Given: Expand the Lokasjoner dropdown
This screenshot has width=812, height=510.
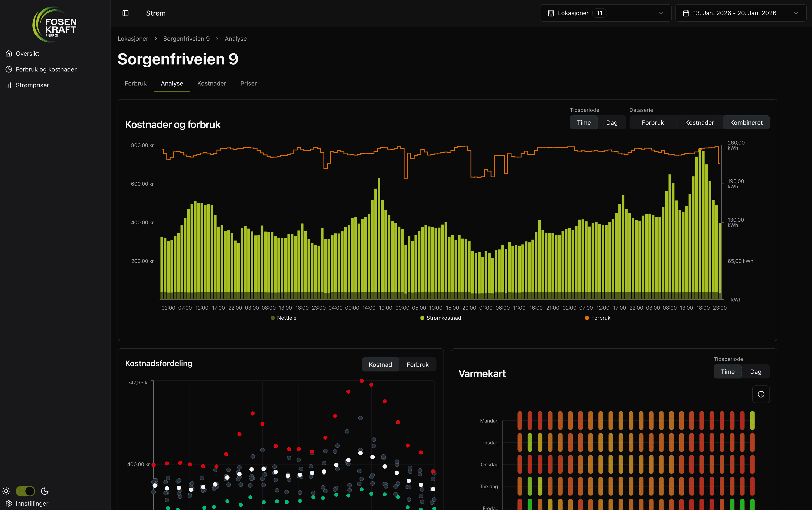Looking at the screenshot, I should [660, 13].
